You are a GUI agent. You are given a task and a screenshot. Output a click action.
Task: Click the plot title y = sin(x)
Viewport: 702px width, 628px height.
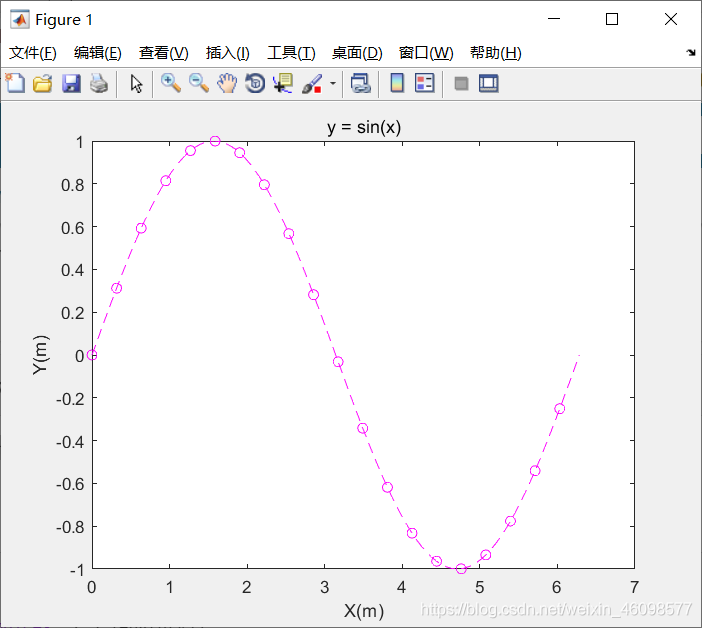tap(364, 128)
